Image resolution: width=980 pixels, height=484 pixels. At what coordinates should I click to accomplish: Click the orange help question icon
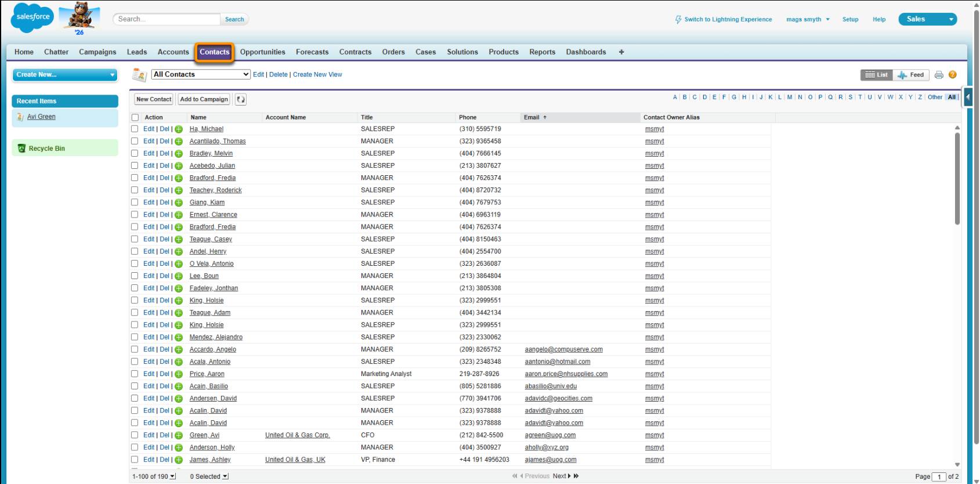click(952, 75)
